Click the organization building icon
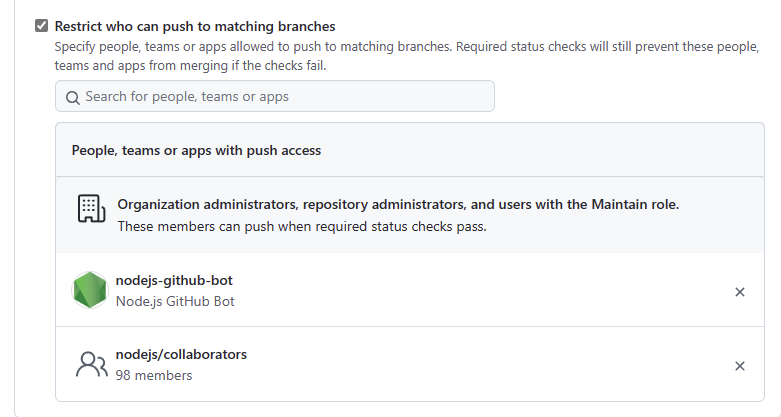The image size is (781, 417). [91, 209]
